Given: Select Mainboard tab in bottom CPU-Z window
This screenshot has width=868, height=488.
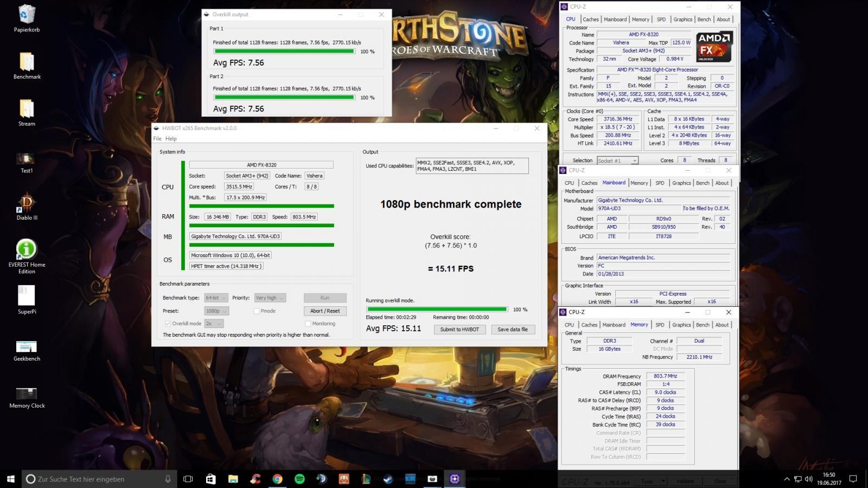Looking at the screenshot, I should (x=614, y=325).
